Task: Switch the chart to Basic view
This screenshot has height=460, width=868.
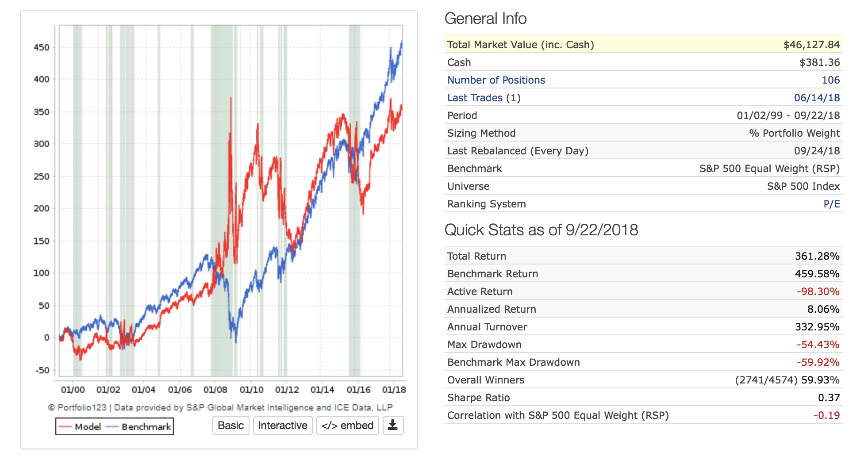Action: click(230, 425)
